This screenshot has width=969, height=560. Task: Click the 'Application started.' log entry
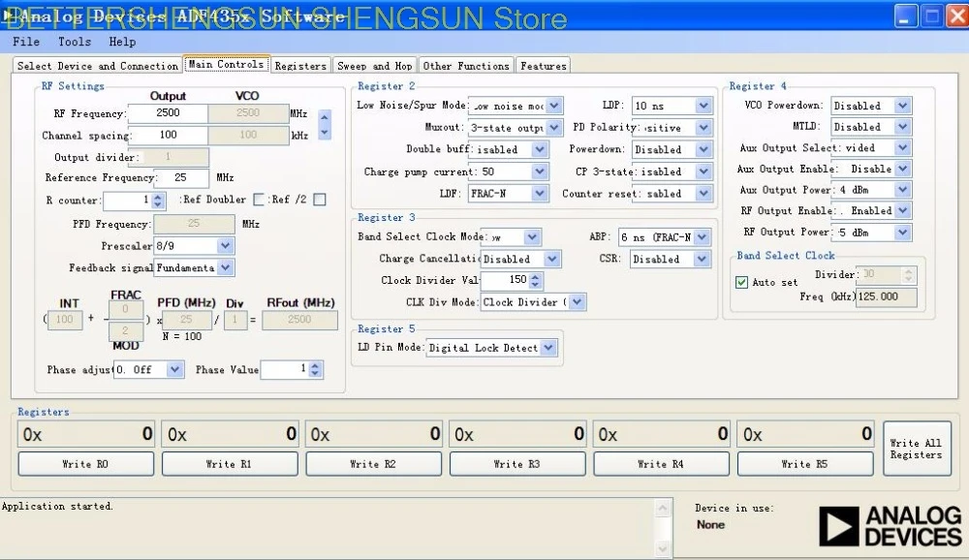(x=57, y=506)
